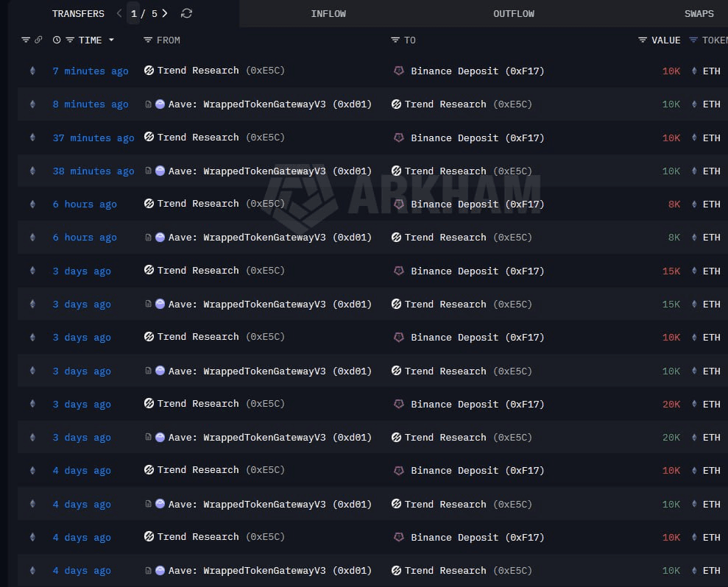Click the page number field showing 1
The width and height of the screenshot is (728, 587).
pos(133,13)
